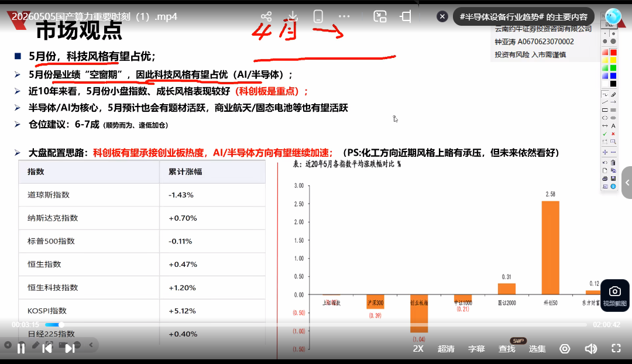Pick the solid blue color swatch
Image resolution: width=632 pixels, height=364 pixels.
pyautogui.click(x=613, y=75)
